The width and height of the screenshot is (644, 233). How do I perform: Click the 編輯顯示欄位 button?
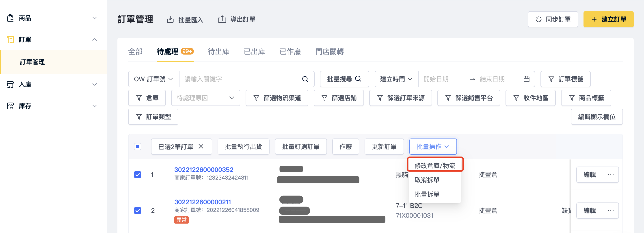click(x=597, y=117)
